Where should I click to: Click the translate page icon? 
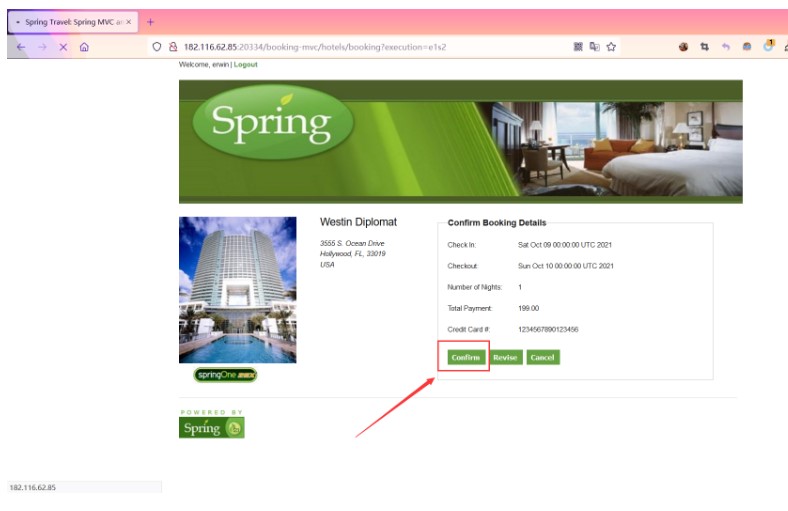click(595, 47)
